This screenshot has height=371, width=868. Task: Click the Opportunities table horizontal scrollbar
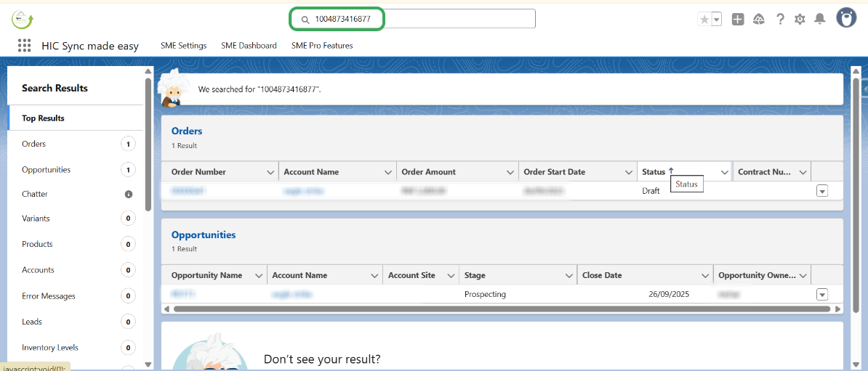(502, 309)
